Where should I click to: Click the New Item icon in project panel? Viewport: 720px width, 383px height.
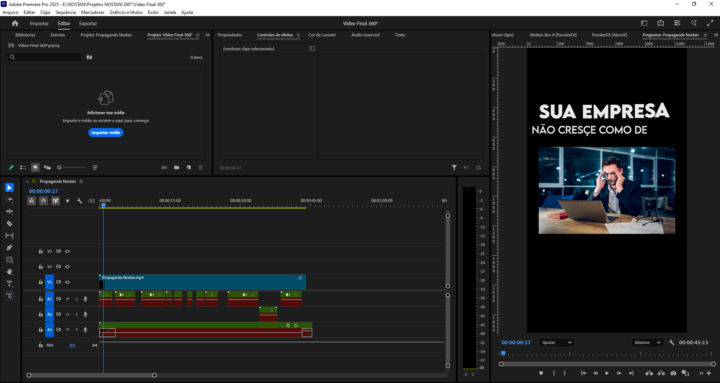click(x=189, y=168)
